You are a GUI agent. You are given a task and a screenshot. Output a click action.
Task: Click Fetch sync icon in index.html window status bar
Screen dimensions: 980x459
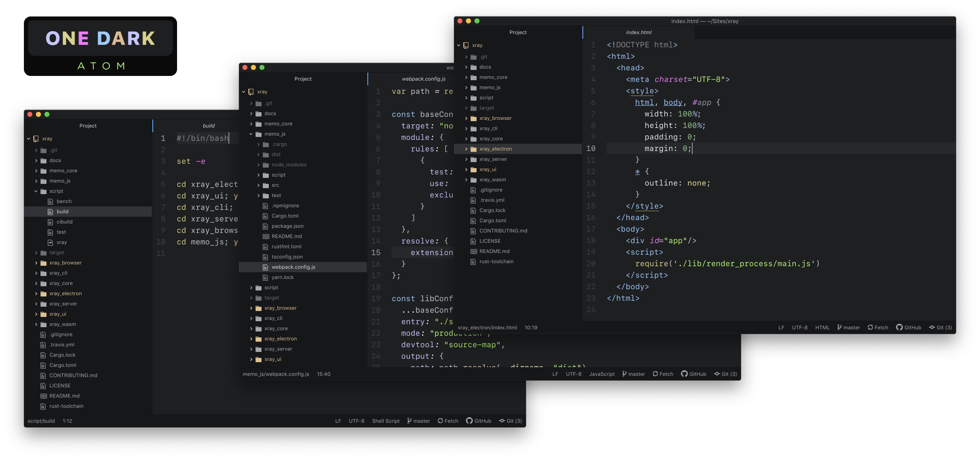[870, 327]
